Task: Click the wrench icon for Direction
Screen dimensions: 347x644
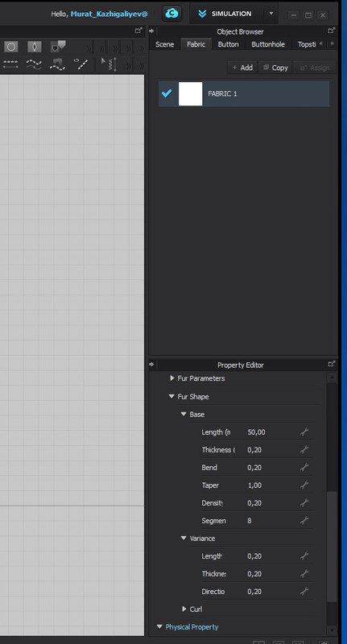Action: tap(304, 591)
